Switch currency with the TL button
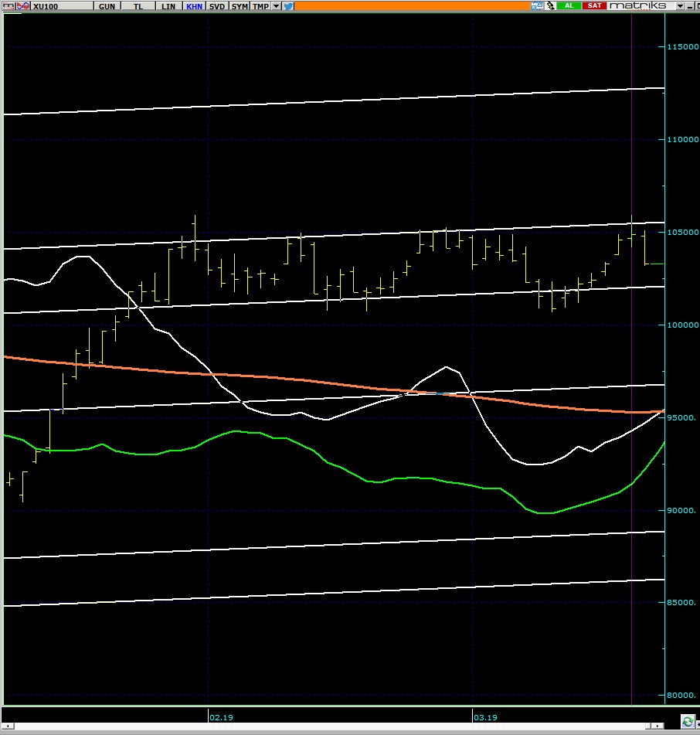Image resolution: width=700 pixels, height=735 pixels. coord(138,6)
